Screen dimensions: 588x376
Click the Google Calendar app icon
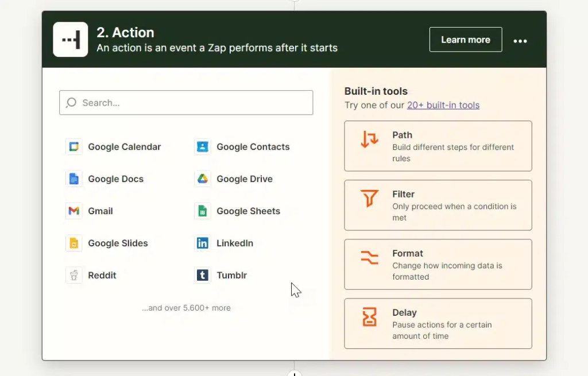point(73,147)
